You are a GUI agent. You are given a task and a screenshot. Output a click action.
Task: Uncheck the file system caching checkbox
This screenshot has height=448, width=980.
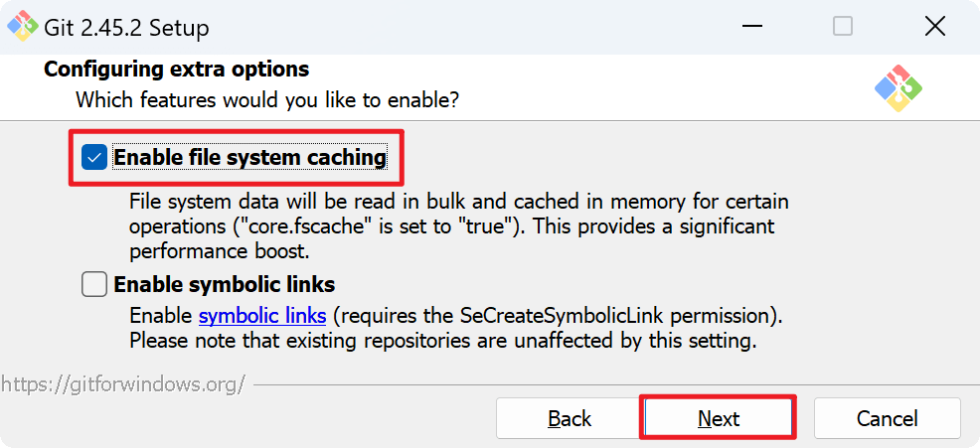94,157
